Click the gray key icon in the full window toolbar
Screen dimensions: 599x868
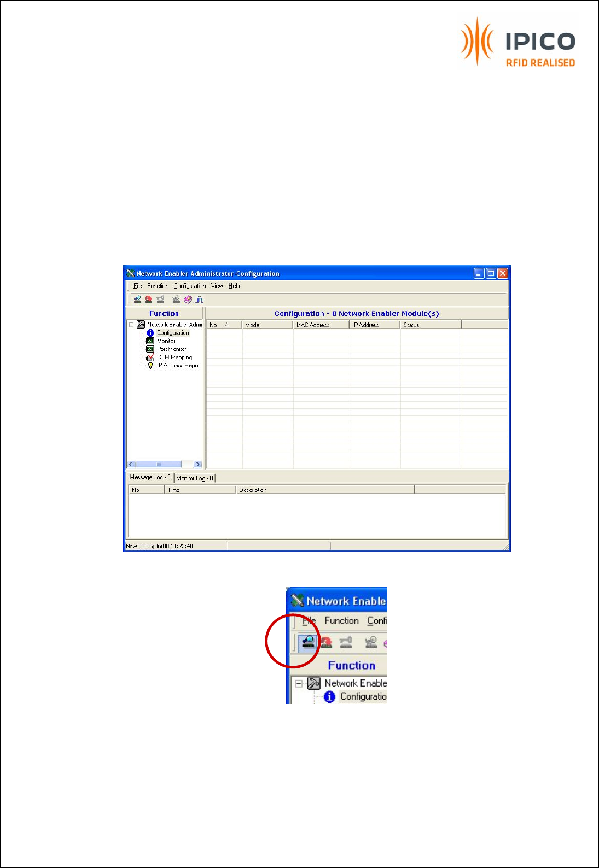click(160, 299)
